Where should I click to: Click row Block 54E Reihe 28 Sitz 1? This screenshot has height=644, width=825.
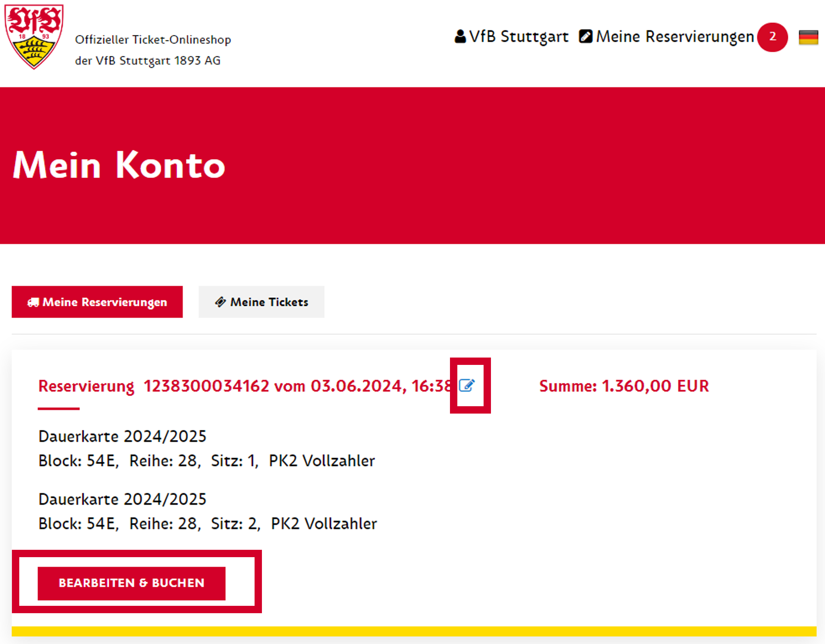pos(207,461)
